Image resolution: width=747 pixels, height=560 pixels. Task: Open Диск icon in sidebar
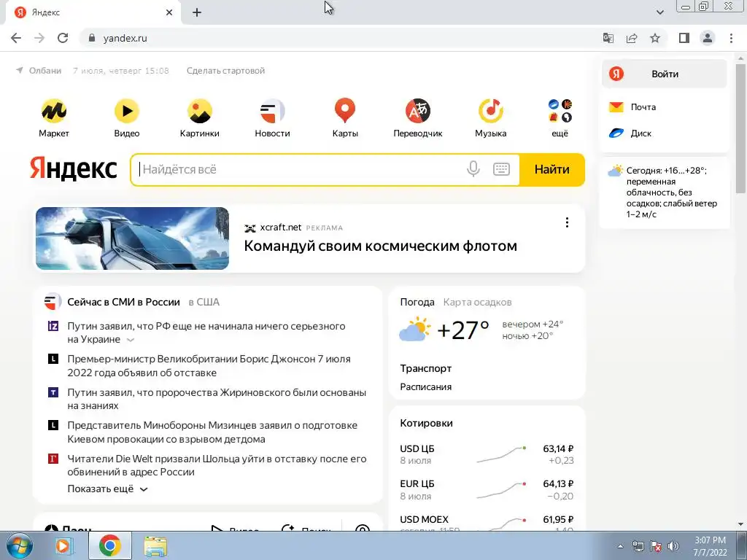pyautogui.click(x=616, y=133)
